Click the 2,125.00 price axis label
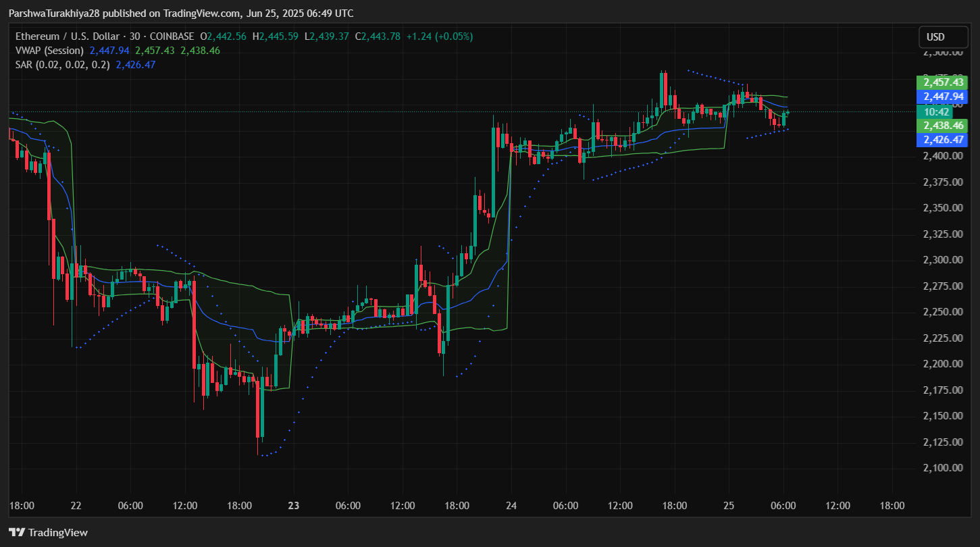The width and height of the screenshot is (980, 547). 943,442
